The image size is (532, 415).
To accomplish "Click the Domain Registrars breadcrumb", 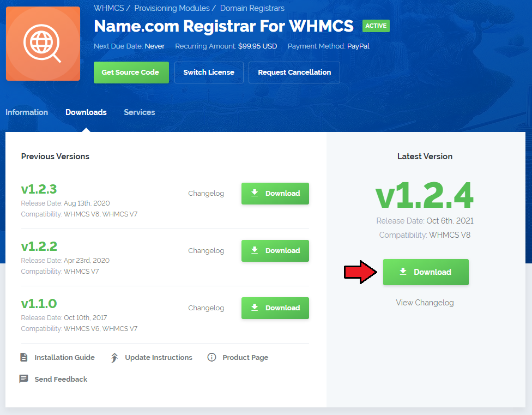I will 252,8.
